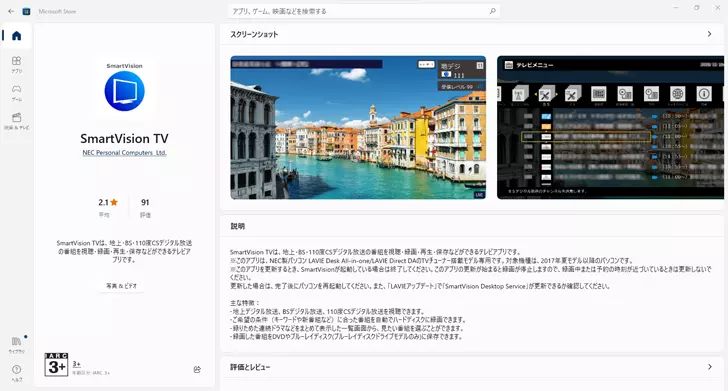Viewport: 728px width, 391px height.
Task: Open Help in the sidebar
Action: pyautogui.click(x=17, y=373)
